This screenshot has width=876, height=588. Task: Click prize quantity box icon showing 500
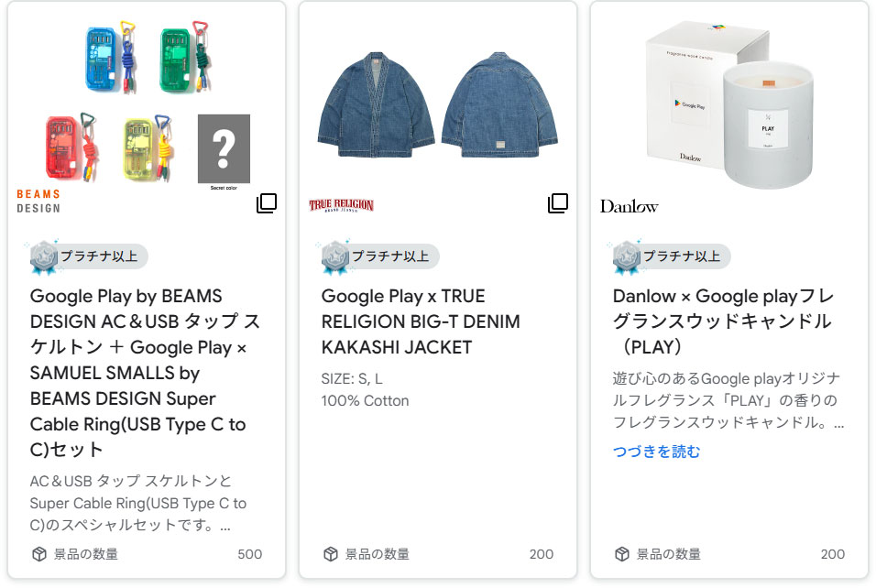39,554
